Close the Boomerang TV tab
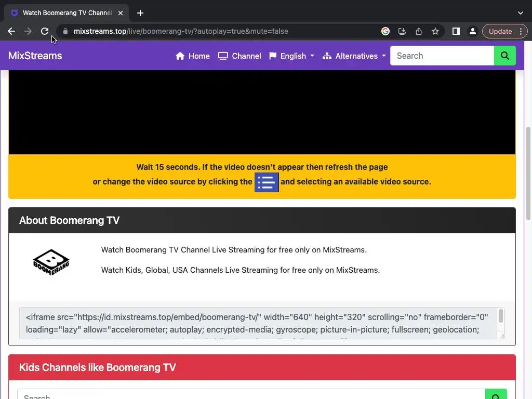The width and height of the screenshot is (532, 399). [x=121, y=13]
